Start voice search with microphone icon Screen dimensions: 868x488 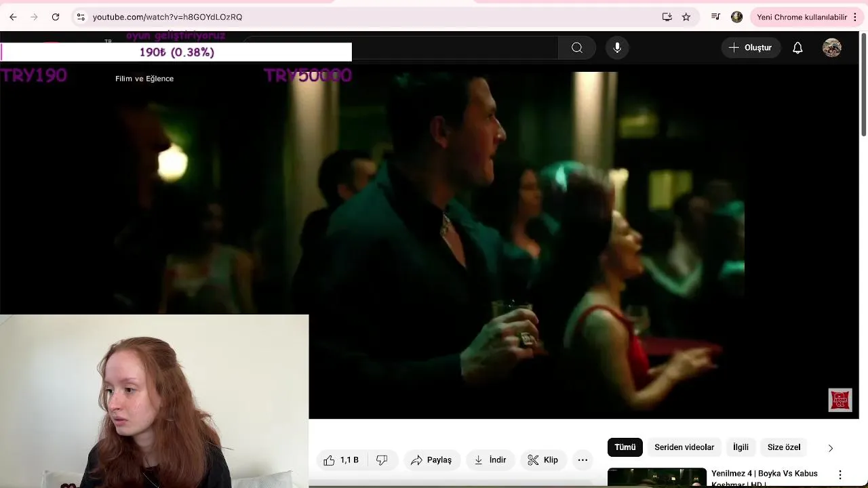[x=617, y=47]
